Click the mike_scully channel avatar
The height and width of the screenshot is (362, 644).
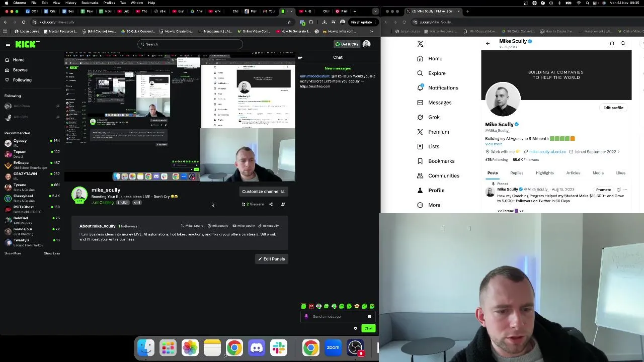pyautogui.click(x=79, y=195)
